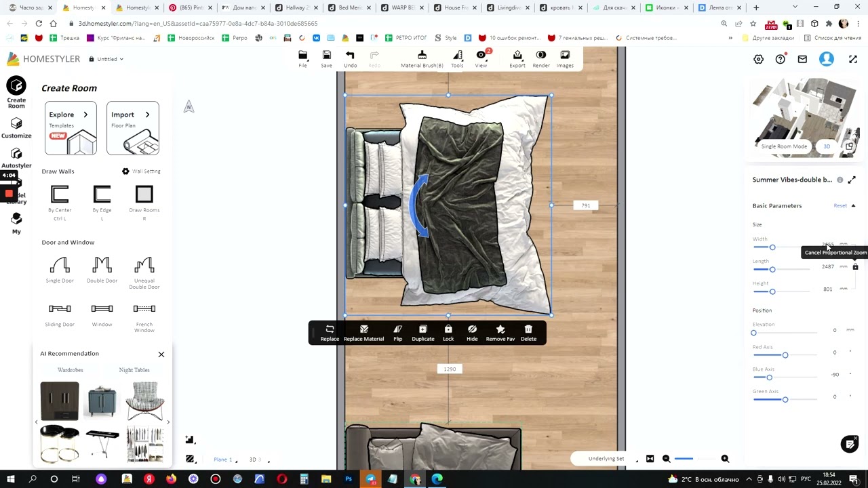Viewport: 868px width, 488px height.
Task: Switch to the Plane 1 view tab
Action: click(223, 460)
